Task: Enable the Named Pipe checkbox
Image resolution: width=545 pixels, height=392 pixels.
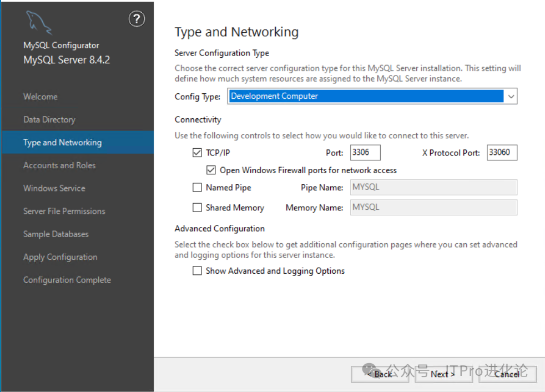Action: 197,188
